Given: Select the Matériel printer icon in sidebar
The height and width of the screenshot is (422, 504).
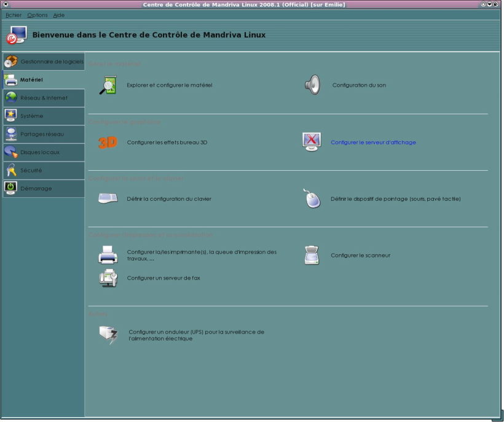Looking at the screenshot, I should (11, 80).
